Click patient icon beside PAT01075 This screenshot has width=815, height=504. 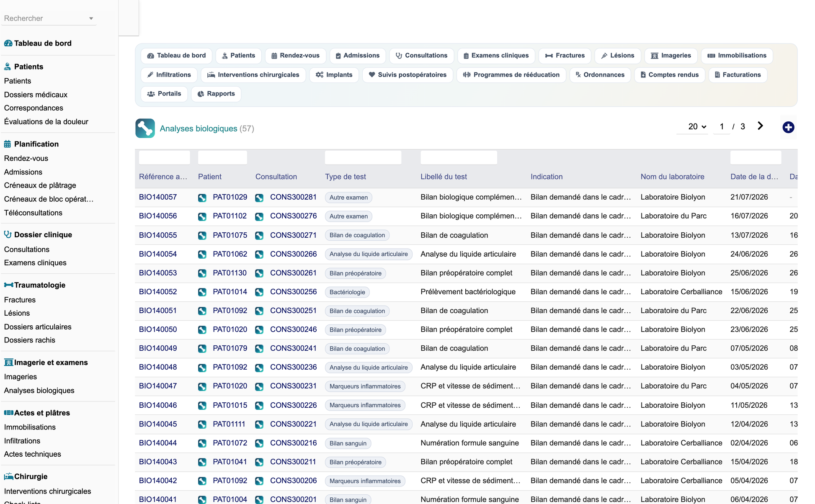202,235
